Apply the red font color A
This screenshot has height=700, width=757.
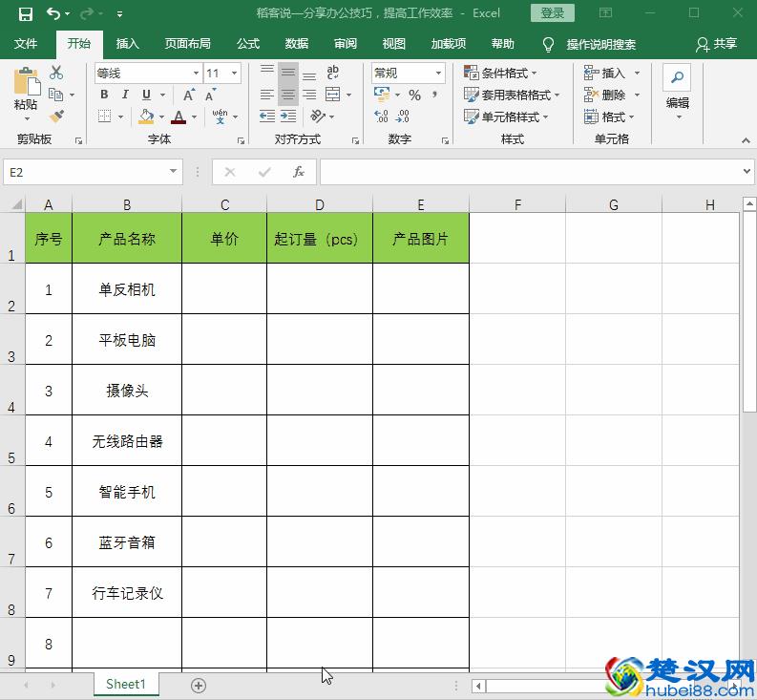point(179,117)
